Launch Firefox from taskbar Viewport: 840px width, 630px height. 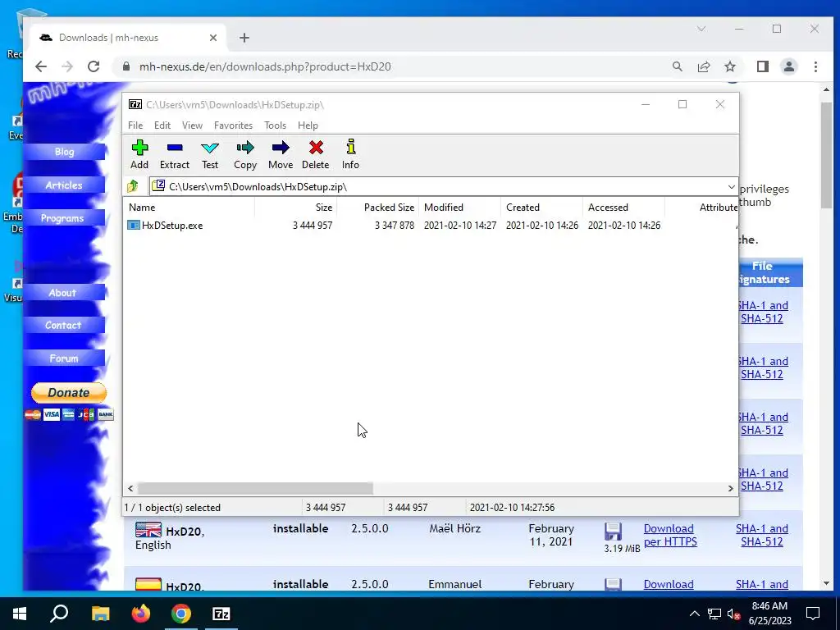[141, 614]
